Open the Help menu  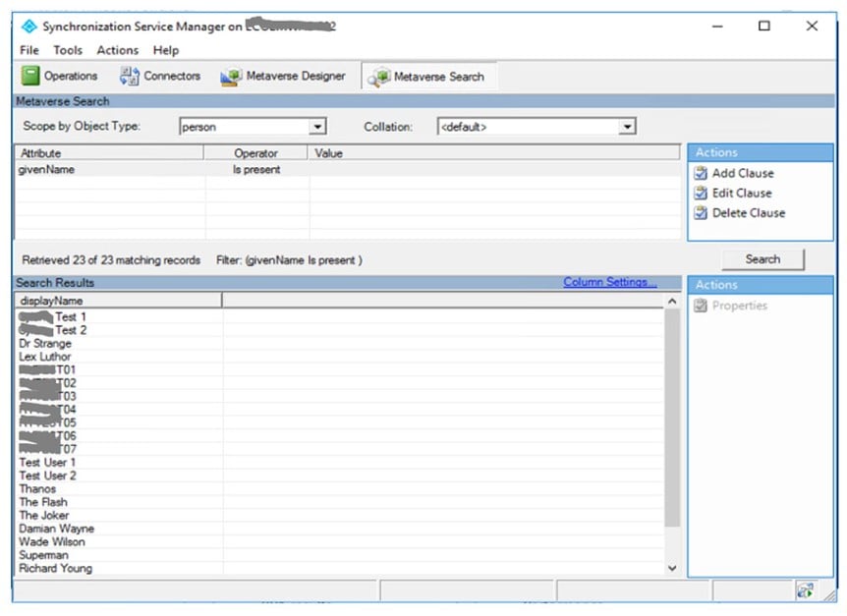coord(166,50)
